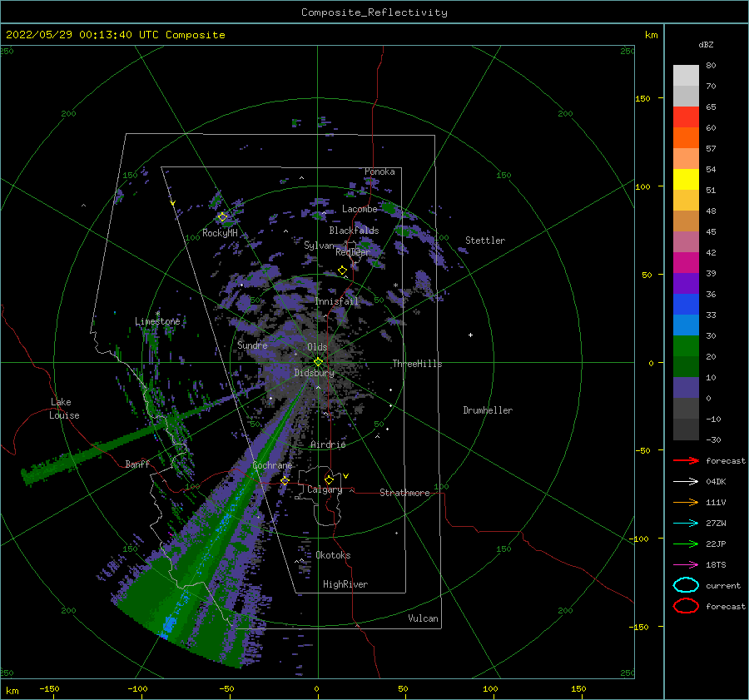Click the yellow diamond marker above Calgary
This screenshot has height=700, width=749.
point(329,479)
